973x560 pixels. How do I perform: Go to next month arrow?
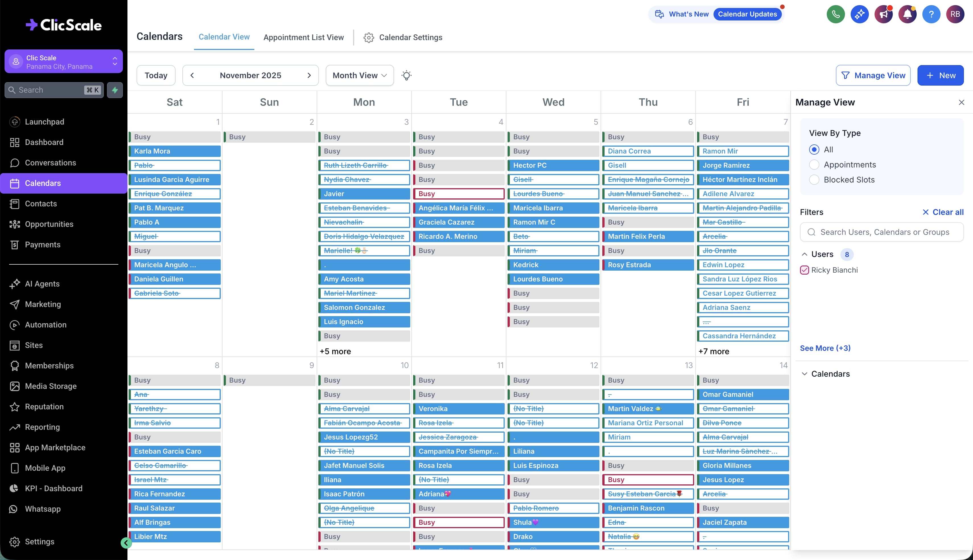click(309, 75)
